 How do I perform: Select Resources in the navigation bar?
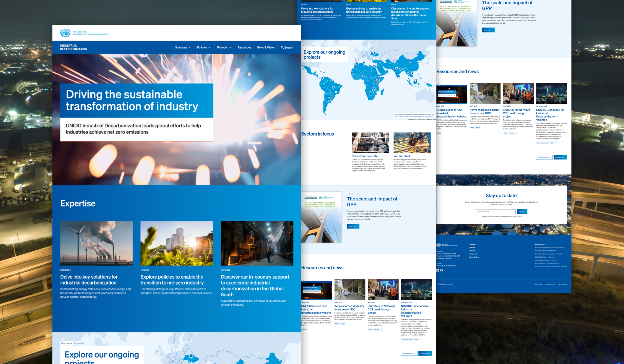click(x=244, y=47)
